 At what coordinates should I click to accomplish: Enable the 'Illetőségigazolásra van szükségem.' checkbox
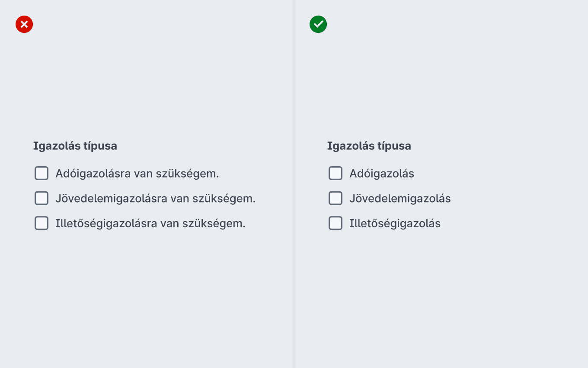[x=42, y=223]
